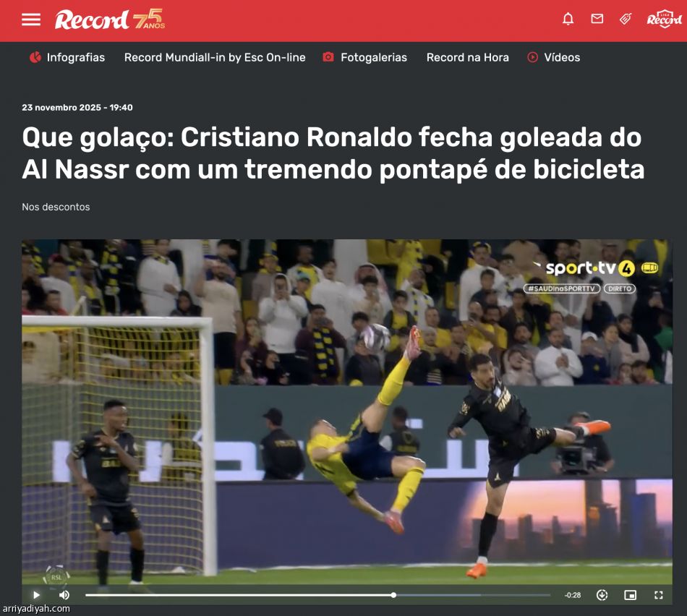Toggle picture-in-picture mode

pyautogui.click(x=630, y=594)
